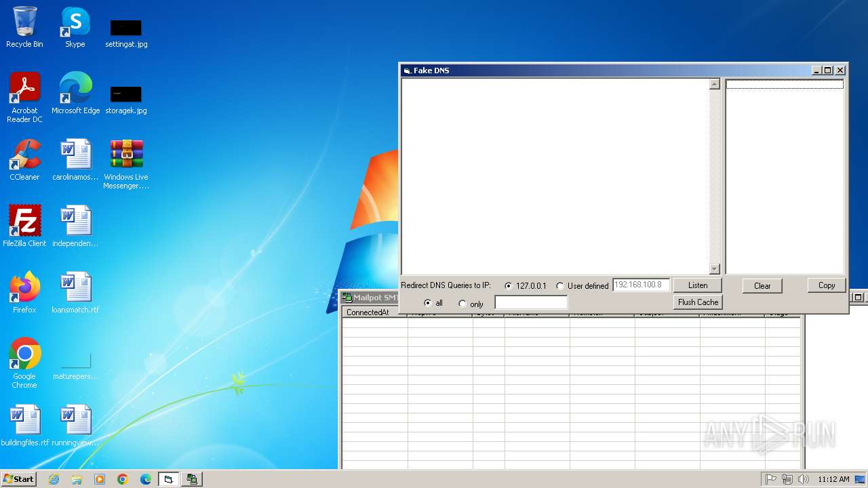
Task: Choose the 'all' queries radio button
Action: 433,303
